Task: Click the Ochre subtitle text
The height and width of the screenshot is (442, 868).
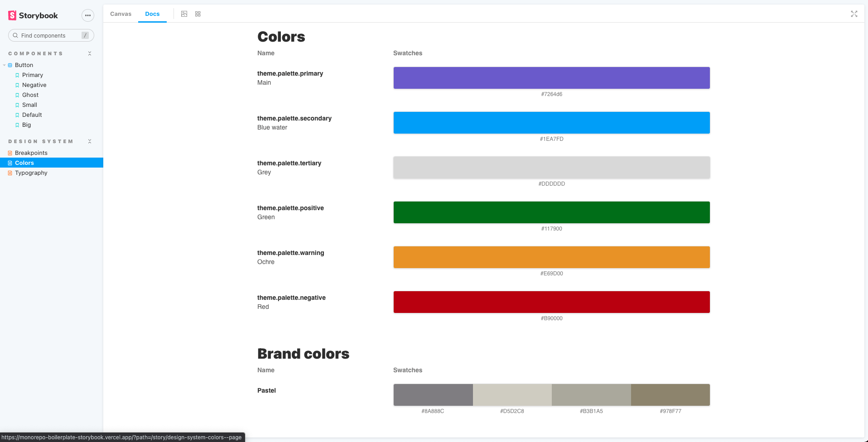Action: (x=266, y=262)
